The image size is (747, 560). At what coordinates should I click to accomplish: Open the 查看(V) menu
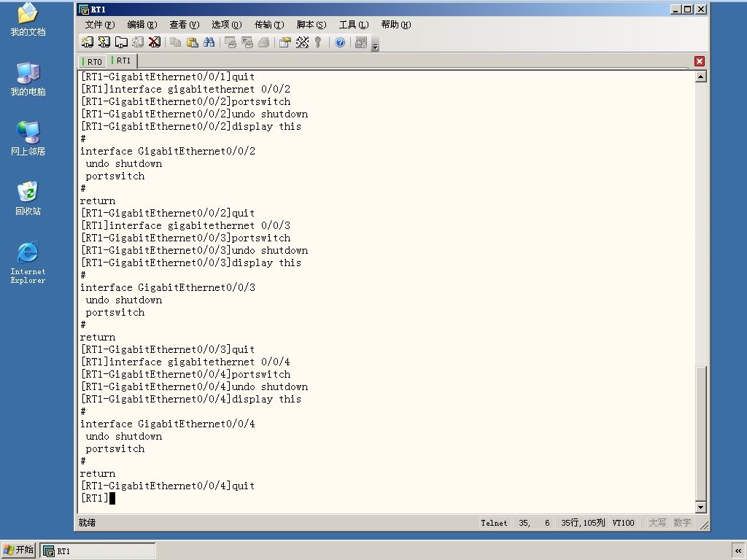click(x=185, y=25)
